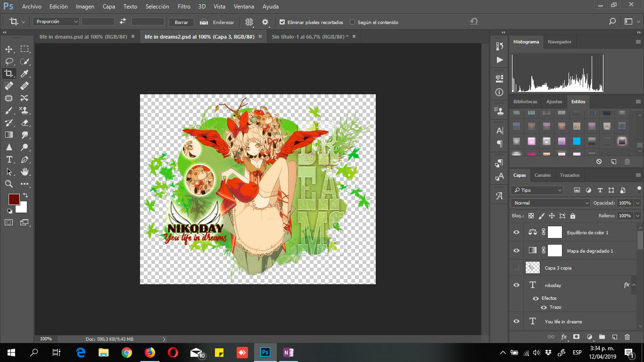Click the Enderezar straighten icon
The image size is (644, 362).
[x=204, y=22]
